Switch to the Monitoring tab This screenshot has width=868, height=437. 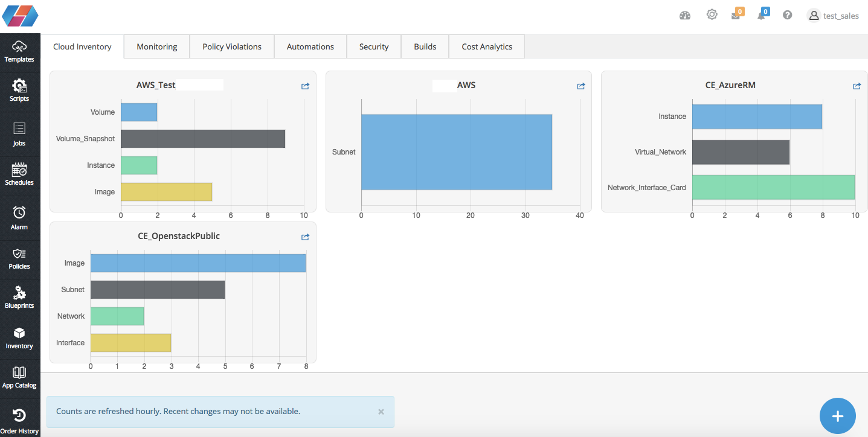point(156,46)
